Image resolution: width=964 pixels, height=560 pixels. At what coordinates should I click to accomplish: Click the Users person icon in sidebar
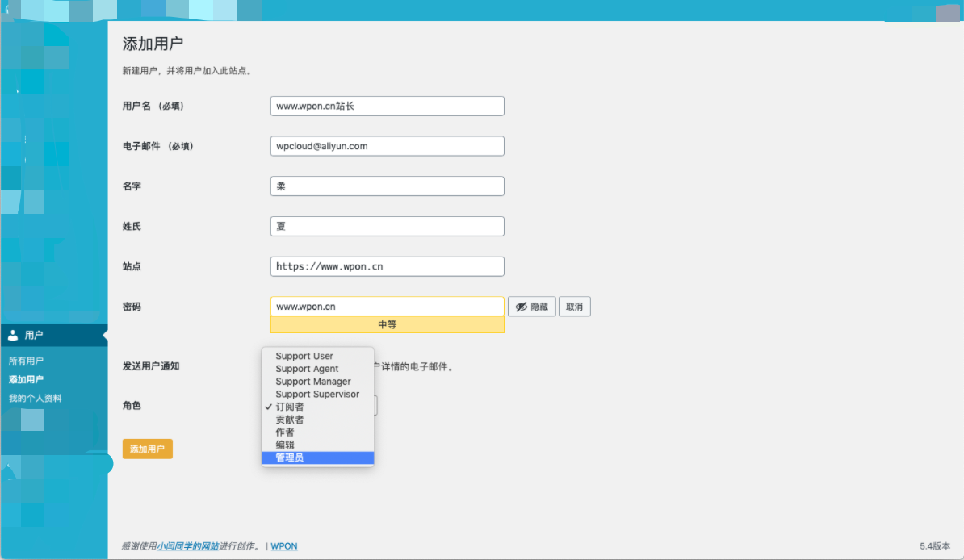(13, 335)
